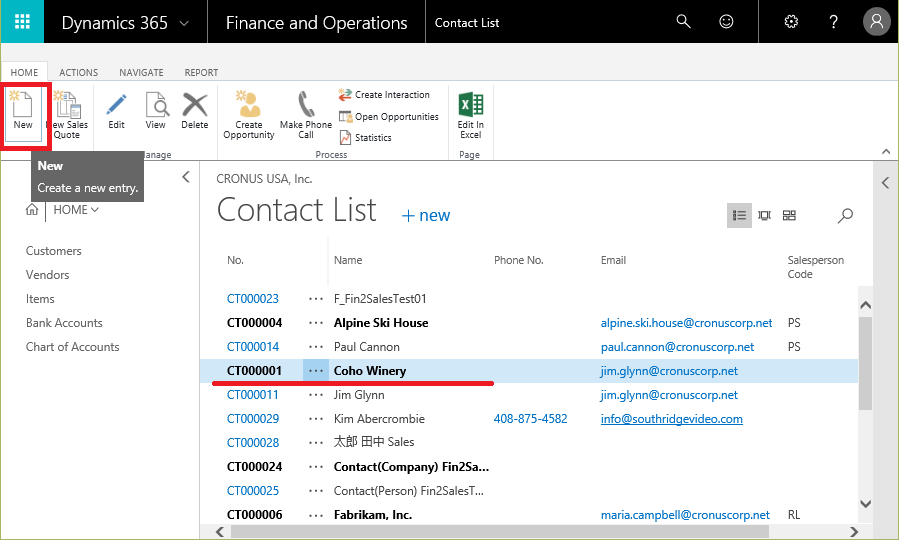Open row menu for F_Fin2SalesTest01
This screenshot has width=899, height=540.
pos(316,299)
